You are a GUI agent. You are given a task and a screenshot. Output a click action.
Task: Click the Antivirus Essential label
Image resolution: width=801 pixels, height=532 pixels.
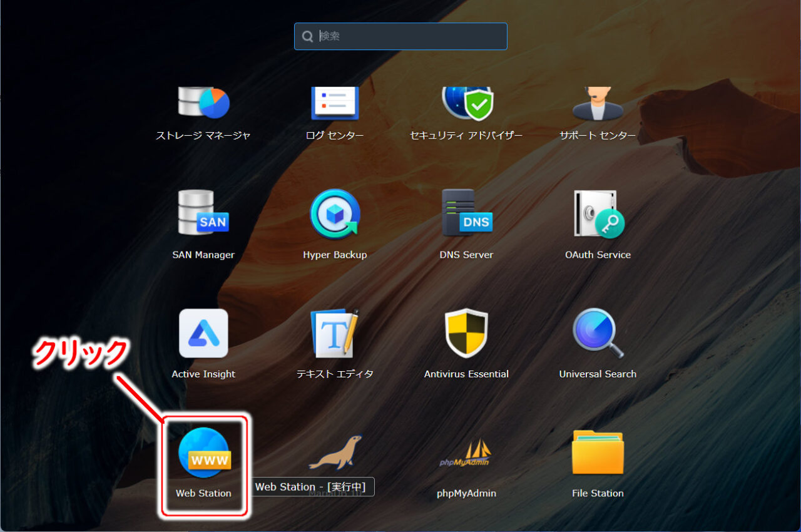[x=466, y=374]
